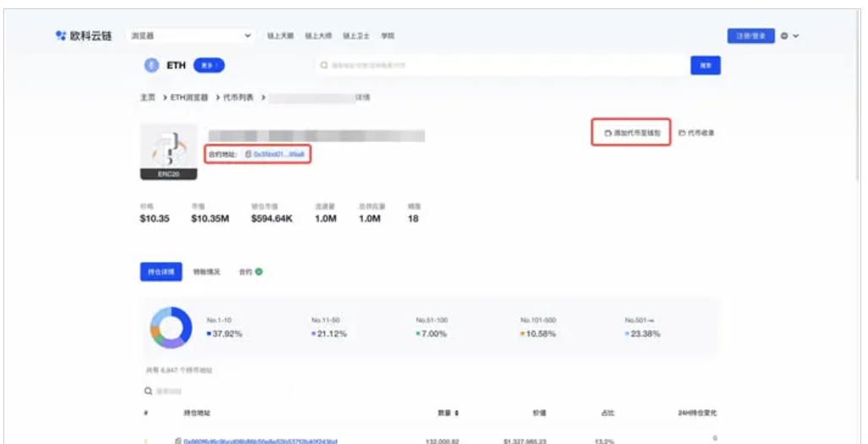
Task: Expand the language arrow beside the globe
Action: tap(796, 36)
